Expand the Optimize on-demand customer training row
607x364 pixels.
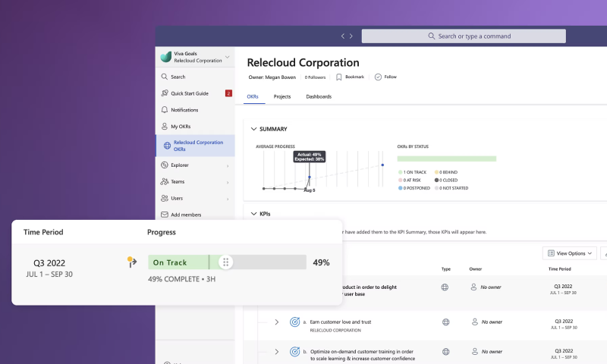(x=277, y=352)
